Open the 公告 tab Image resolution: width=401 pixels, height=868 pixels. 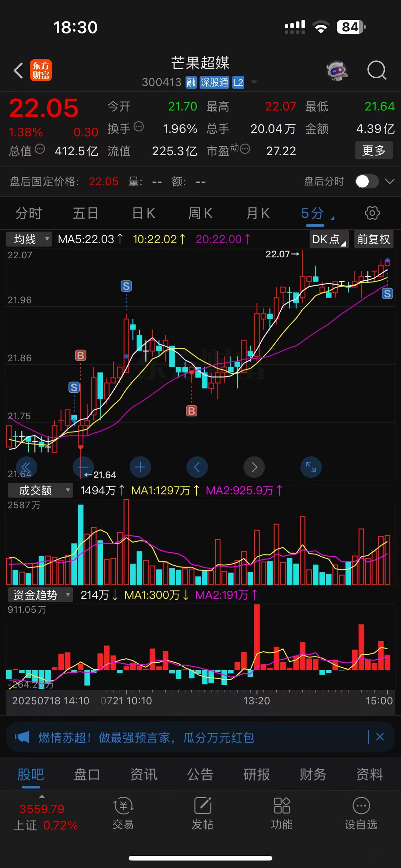[200, 774]
